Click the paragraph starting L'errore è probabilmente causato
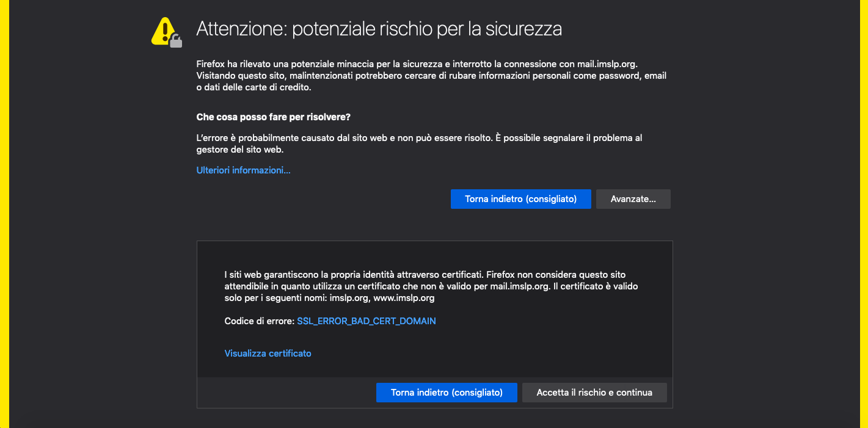 (x=419, y=143)
